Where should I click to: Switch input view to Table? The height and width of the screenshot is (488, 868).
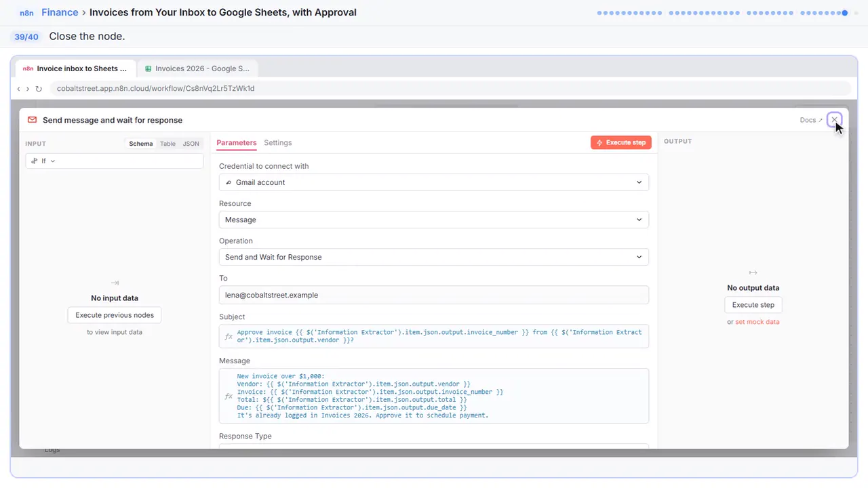[167, 144]
